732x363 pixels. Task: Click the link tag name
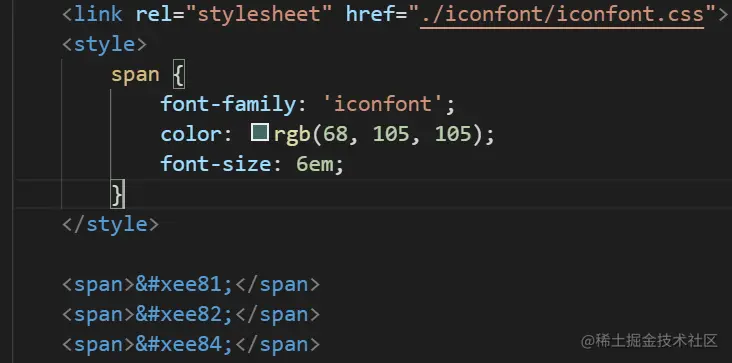(99, 14)
